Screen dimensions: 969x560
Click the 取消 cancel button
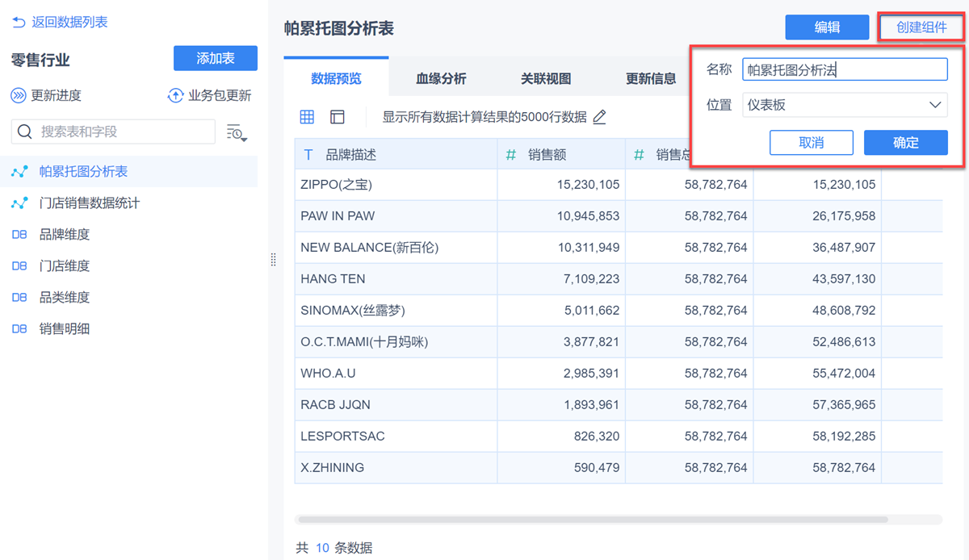coord(812,143)
